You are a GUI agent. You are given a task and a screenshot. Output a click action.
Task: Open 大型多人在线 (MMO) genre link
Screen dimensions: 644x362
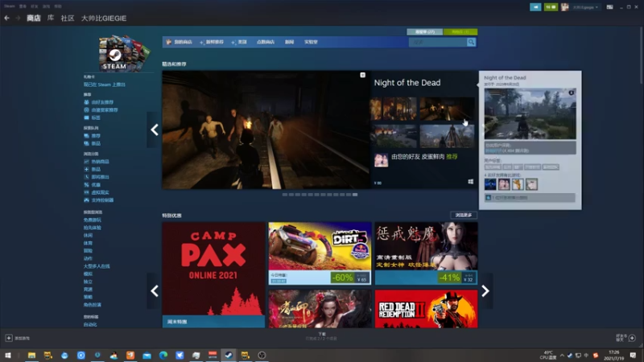click(x=97, y=266)
